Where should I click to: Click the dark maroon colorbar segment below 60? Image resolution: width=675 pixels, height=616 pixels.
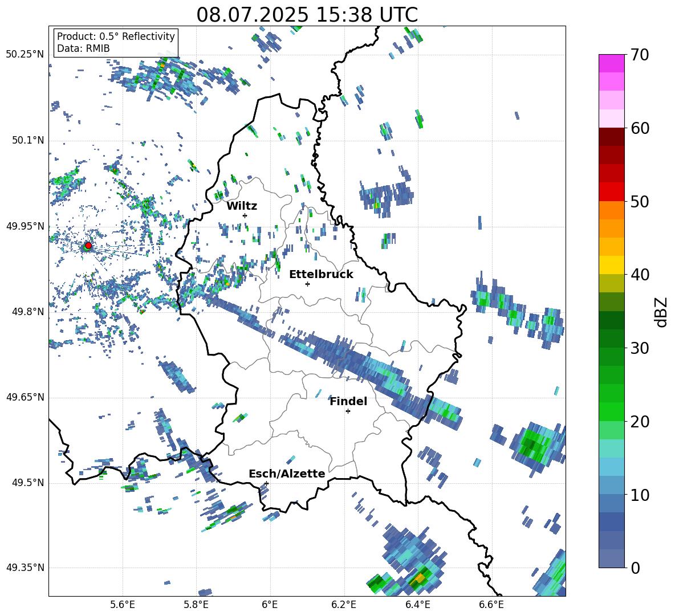click(611, 137)
